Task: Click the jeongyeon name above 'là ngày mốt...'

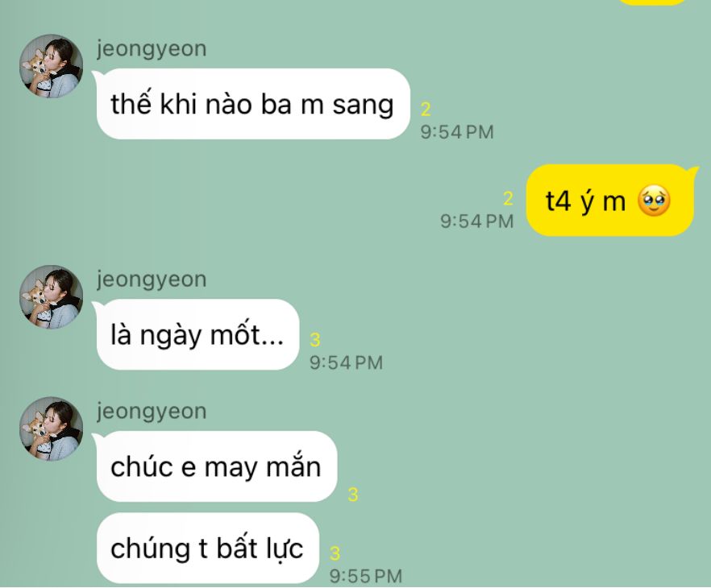Action: [152, 279]
